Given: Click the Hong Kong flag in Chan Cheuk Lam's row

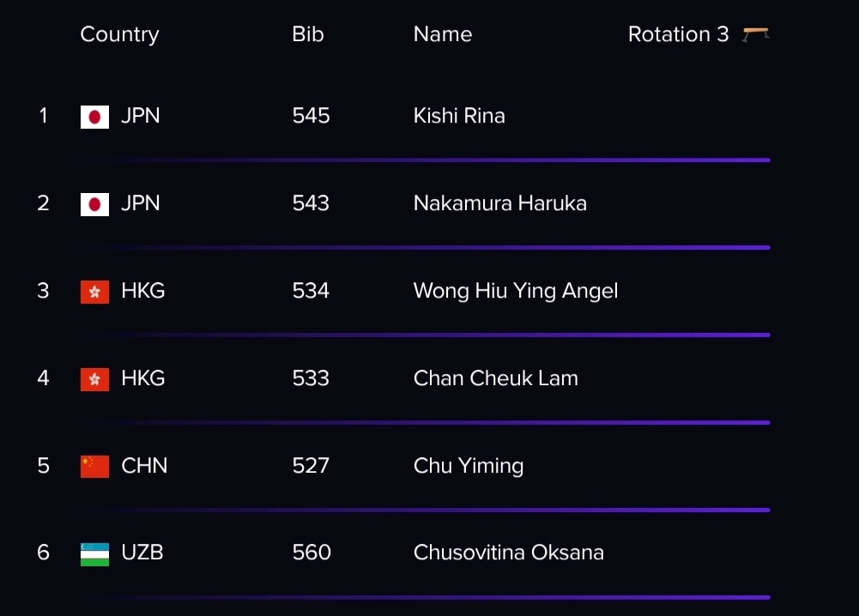Looking at the screenshot, I should point(94,379).
